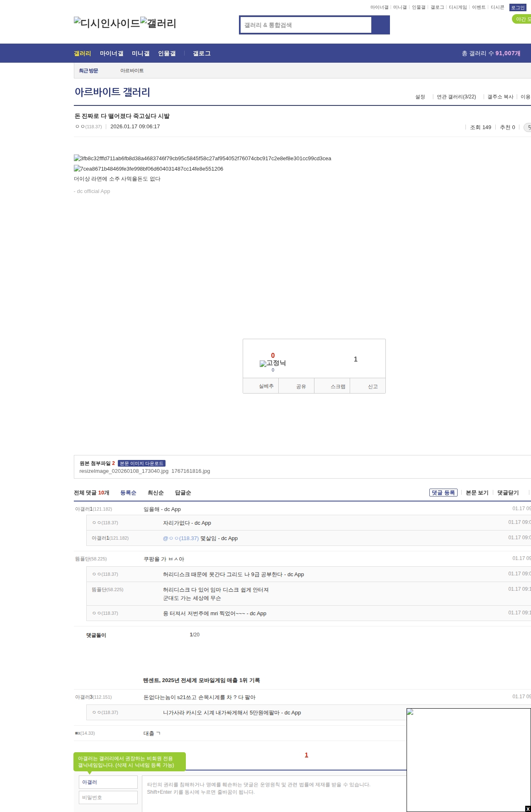Viewport: 531px width, 812px height.
Task: Open the first broken attached image starting 3fb8c32f
Action: coord(202,158)
